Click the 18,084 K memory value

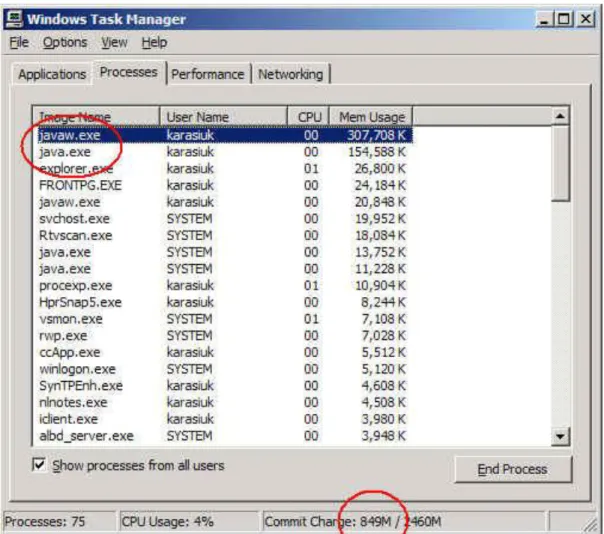[380, 235]
